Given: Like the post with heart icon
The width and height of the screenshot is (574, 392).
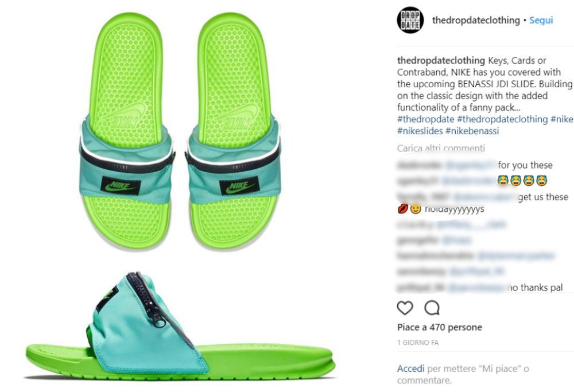Looking at the screenshot, I should pyautogui.click(x=405, y=308).
